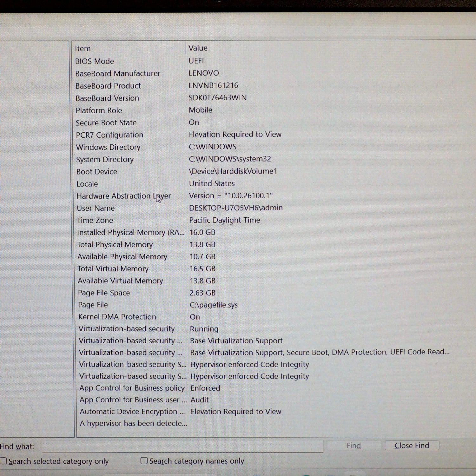Select the User Name row

[96, 208]
